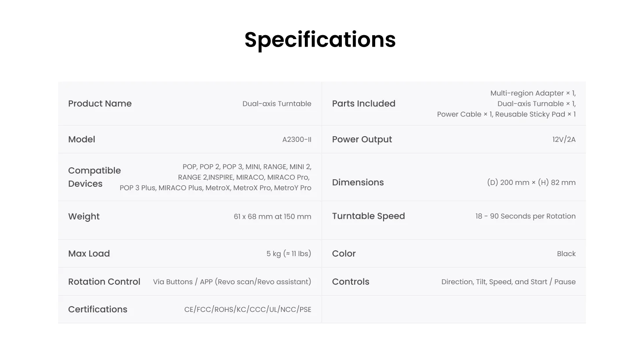Click the 5 kg max load value
Image resolution: width=644 pixels, height=351 pixels.
point(289,253)
